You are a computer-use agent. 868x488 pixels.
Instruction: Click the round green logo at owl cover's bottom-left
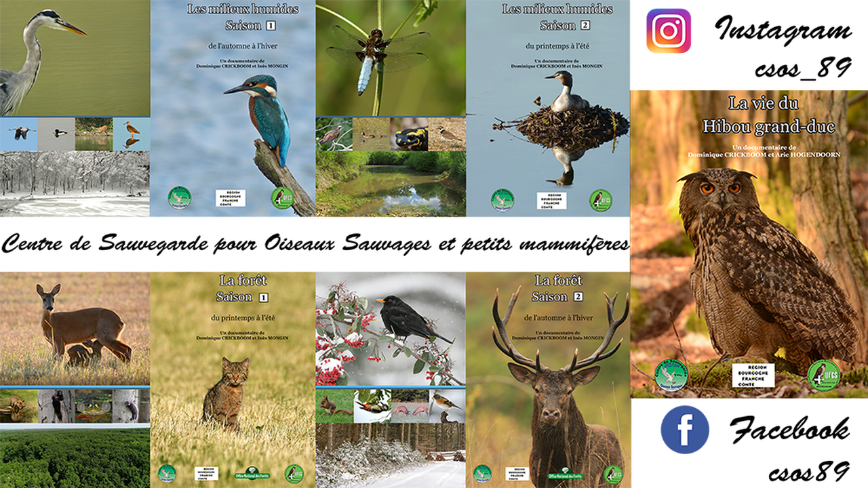pyautogui.click(x=670, y=375)
